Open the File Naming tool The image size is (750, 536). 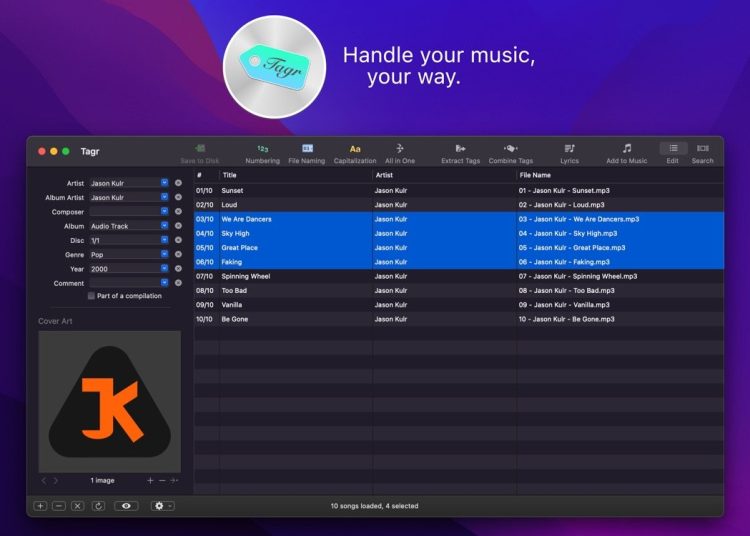(x=307, y=152)
